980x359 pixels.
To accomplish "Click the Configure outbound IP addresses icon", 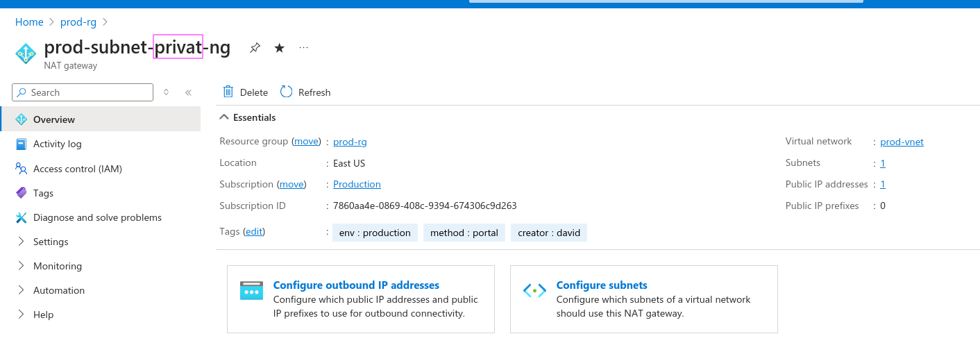I will pos(251,290).
